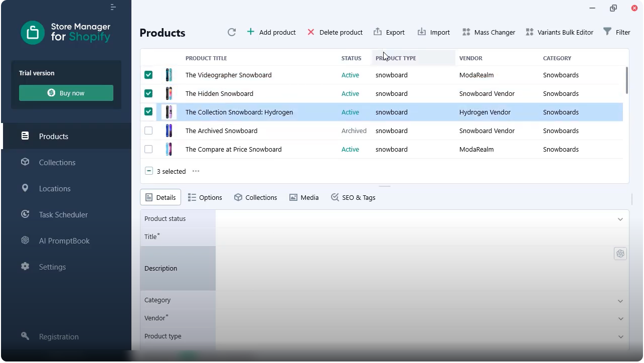The width and height of the screenshot is (644, 363).
Task: Open Locations in the sidebar
Action: pos(66,188)
